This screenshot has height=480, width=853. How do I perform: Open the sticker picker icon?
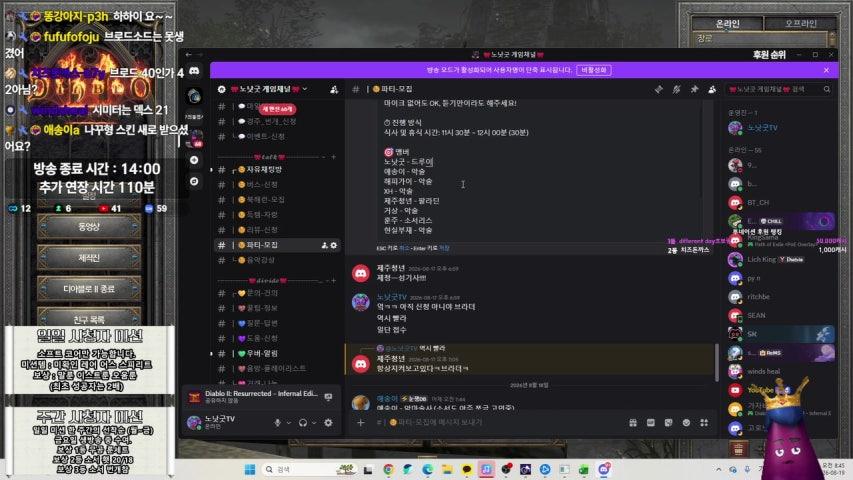tap(669, 422)
